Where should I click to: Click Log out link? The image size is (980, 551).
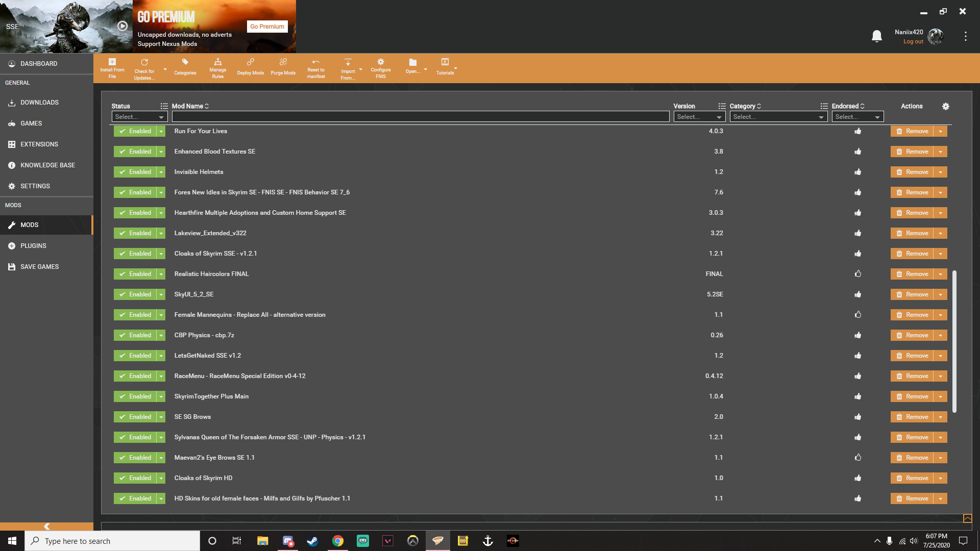913,42
